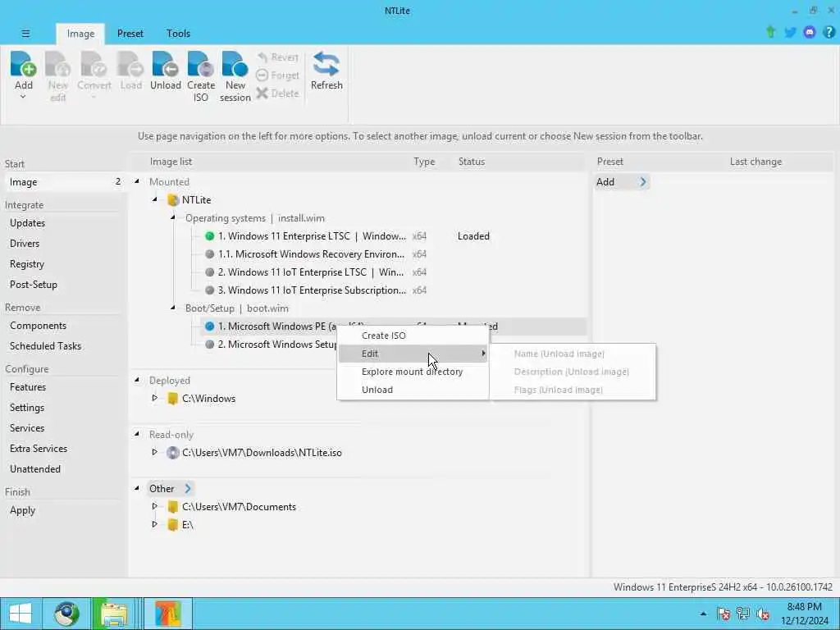Screen dimensions: 840x630
Task: Open the Edit submenu in the context menu
Action: [413, 354]
